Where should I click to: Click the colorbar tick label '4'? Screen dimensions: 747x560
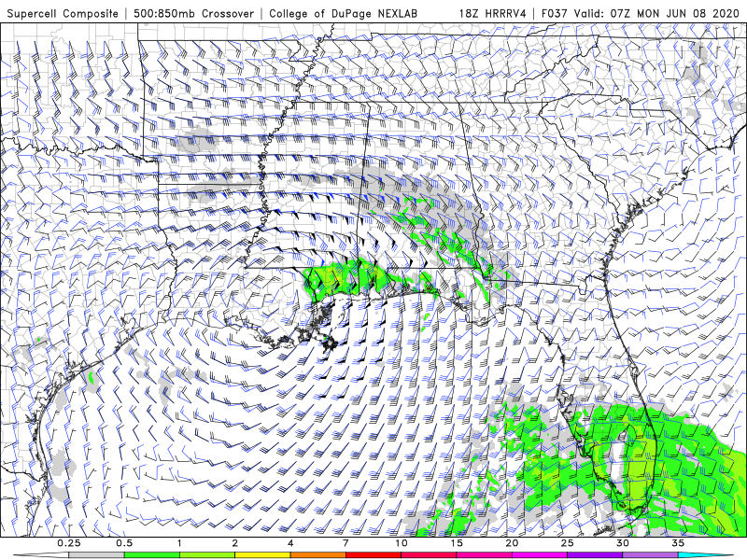pyautogui.click(x=290, y=543)
